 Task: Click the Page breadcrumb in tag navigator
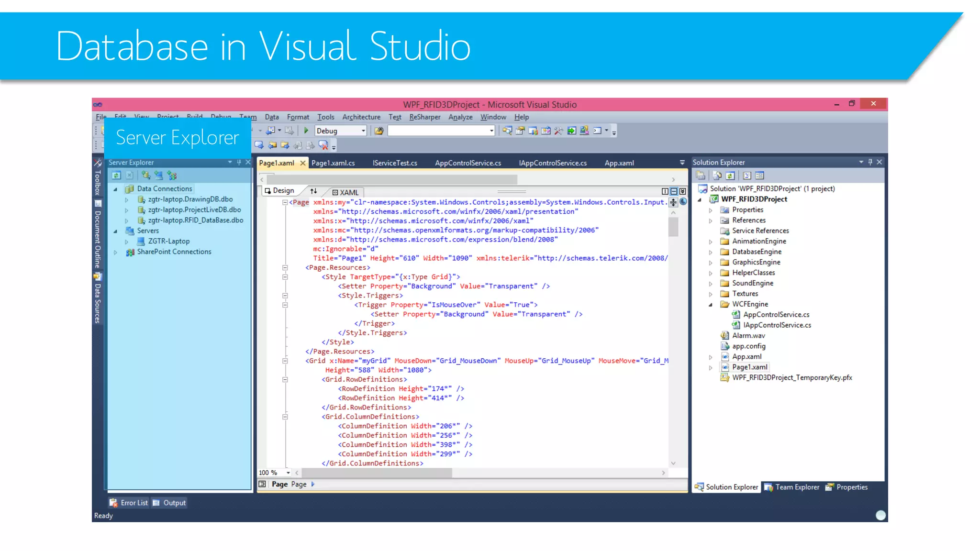point(298,484)
